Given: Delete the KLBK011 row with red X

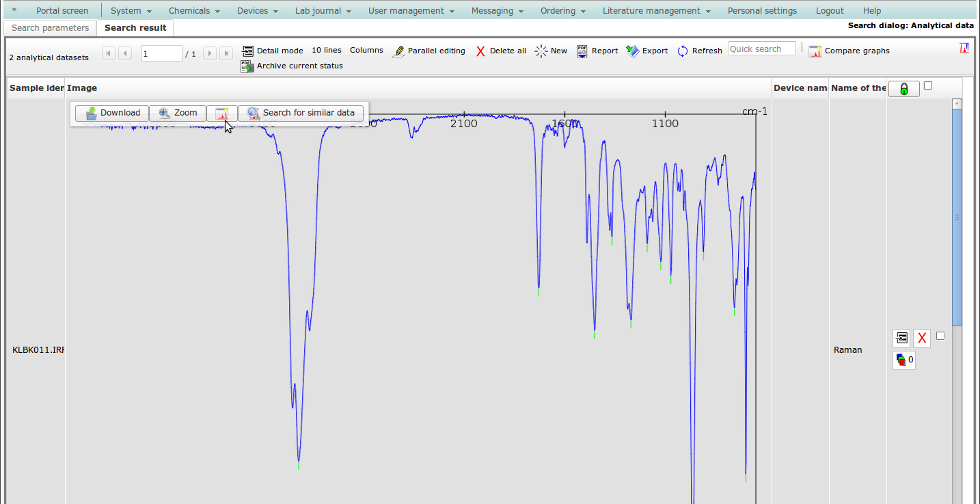Looking at the screenshot, I should coord(922,338).
